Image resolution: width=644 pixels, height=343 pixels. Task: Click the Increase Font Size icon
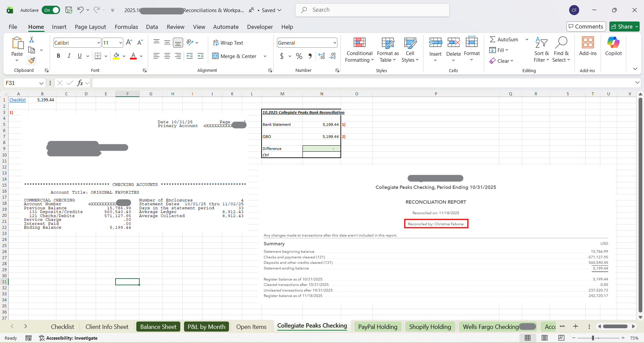point(129,43)
